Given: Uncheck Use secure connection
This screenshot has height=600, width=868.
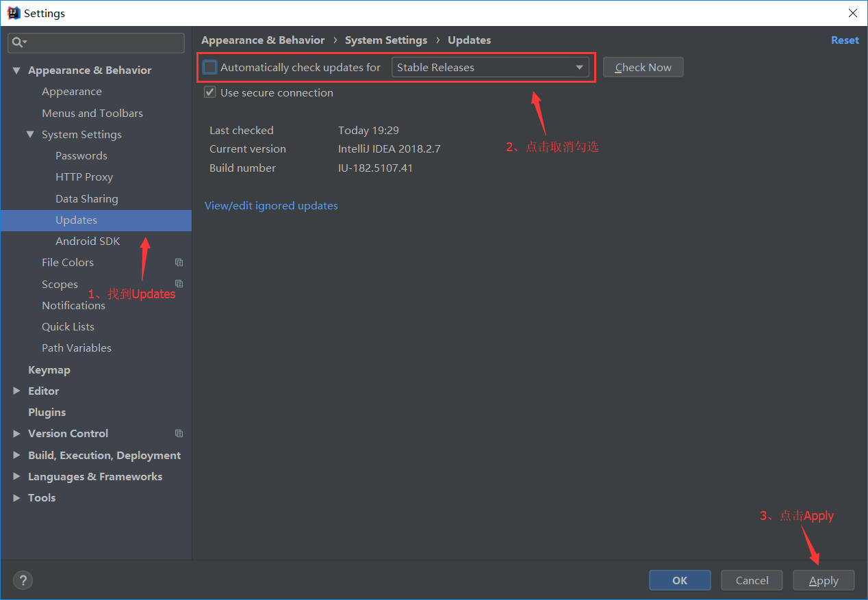Looking at the screenshot, I should [210, 92].
